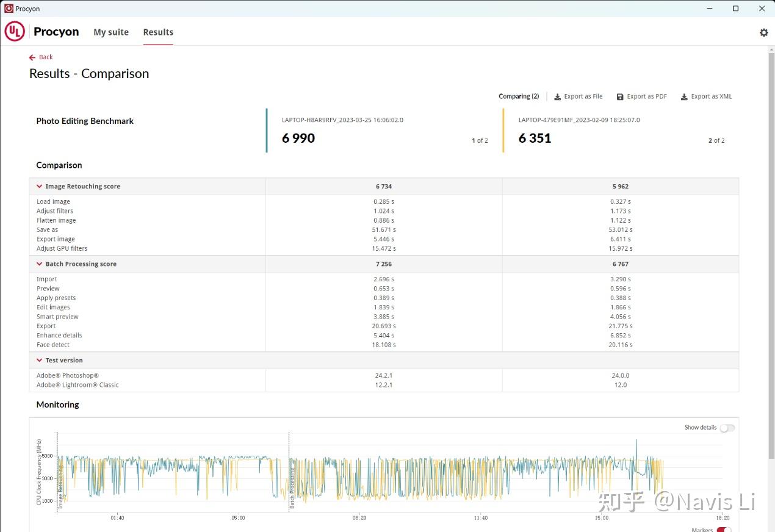
Task: Click the 51.671 s Save as value
Action: pyautogui.click(x=384, y=230)
